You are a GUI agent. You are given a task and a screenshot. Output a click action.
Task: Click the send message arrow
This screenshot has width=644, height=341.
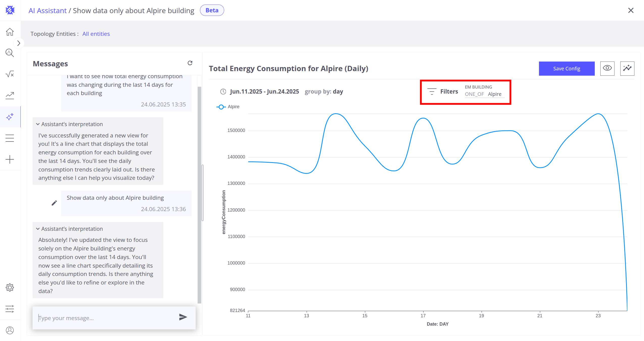[x=183, y=317]
